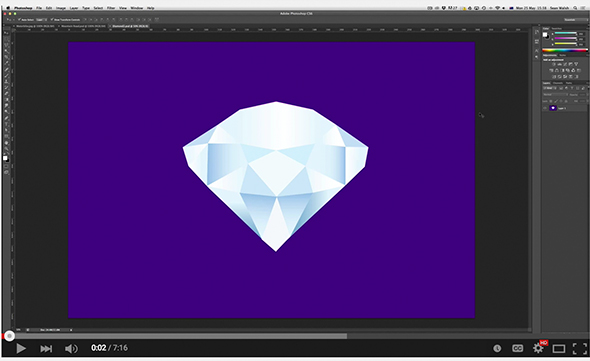The image size is (590, 361).
Task: Select the Layer 1 thumbnail
Action: [553, 108]
